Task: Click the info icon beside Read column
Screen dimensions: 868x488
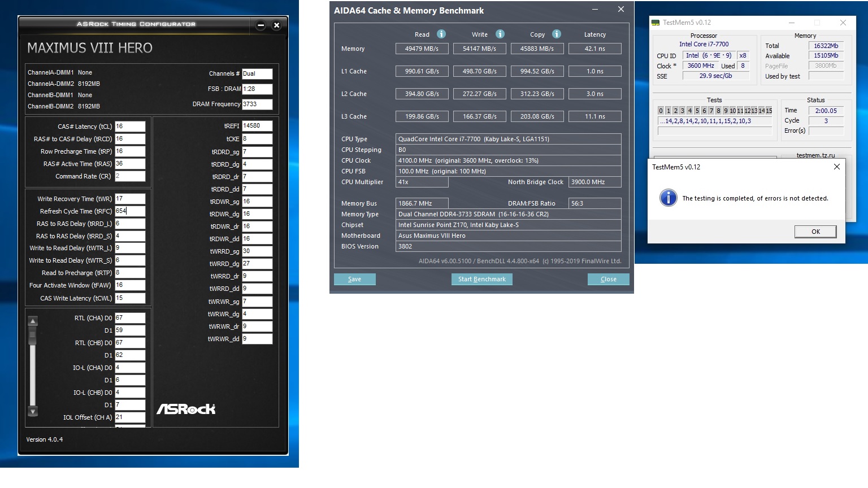Action: pos(441,34)
